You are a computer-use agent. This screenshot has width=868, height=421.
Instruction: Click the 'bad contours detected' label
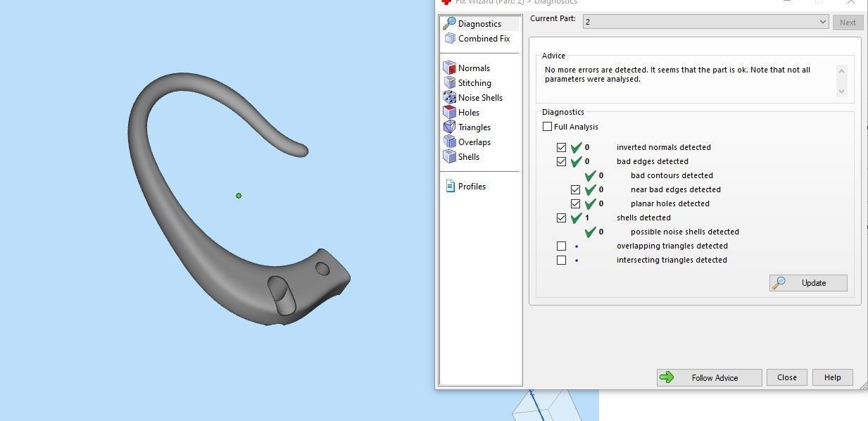click(x=672, y=175)
